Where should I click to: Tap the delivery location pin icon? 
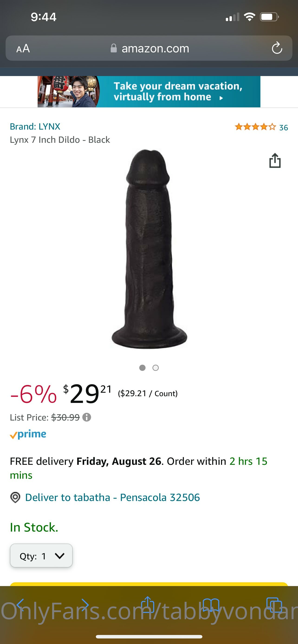tap(15, 497)
